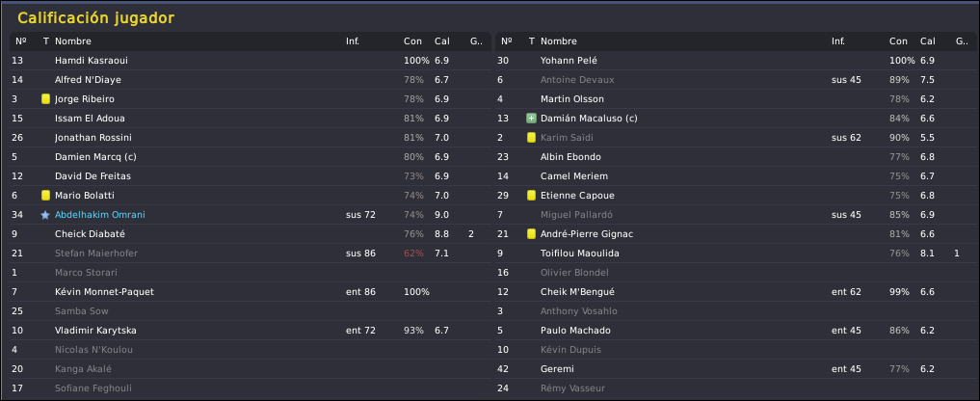Click Damián Macaluso's green injury icon
The image size is (980, 401).
point(531,119)
